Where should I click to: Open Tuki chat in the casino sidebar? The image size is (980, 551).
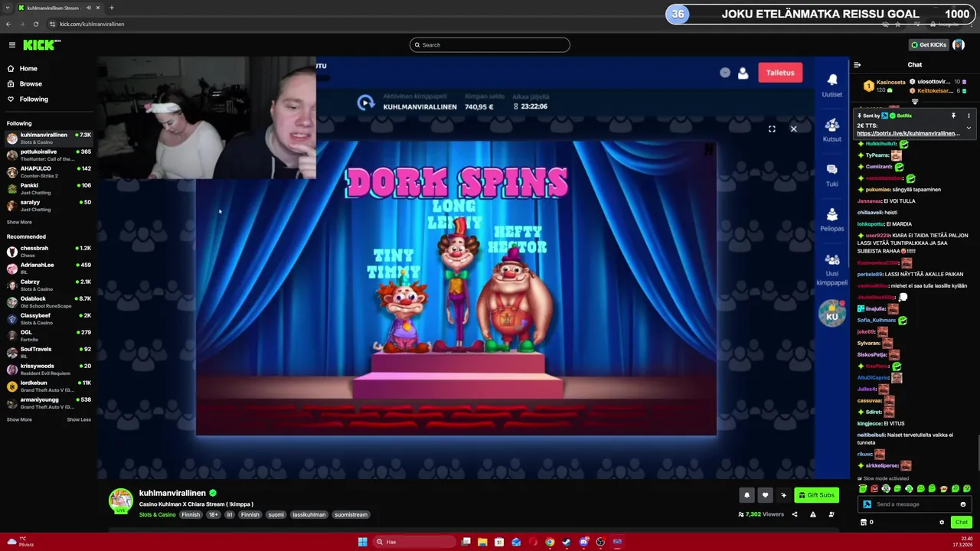point(832,174)
